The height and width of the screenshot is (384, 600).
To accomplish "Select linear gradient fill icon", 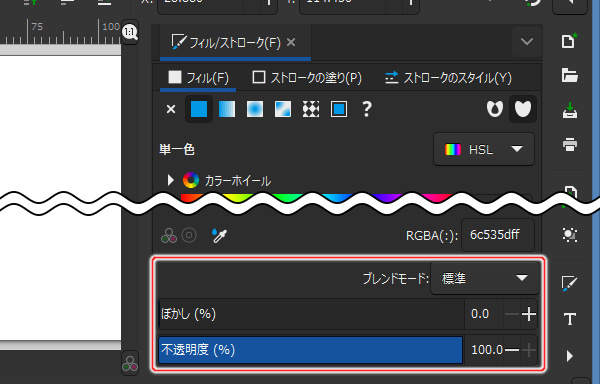I will [x=227, y=109].
